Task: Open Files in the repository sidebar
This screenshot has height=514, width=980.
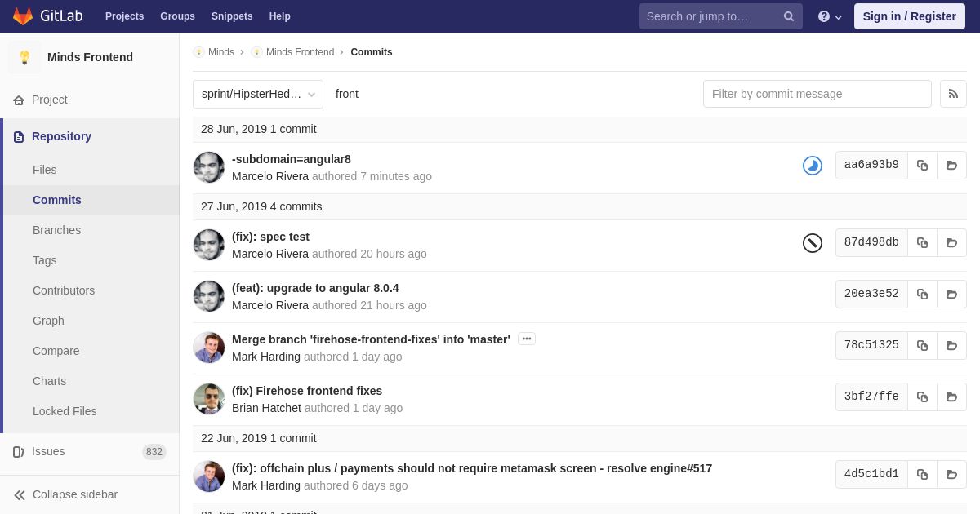Action: [45, 170]
